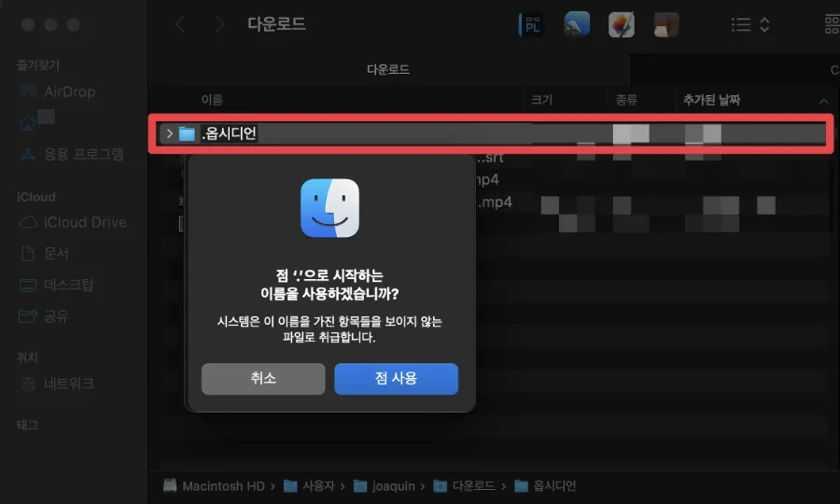Open the blue app icon next to PL
The height and width of the screenshot is (504, 840).
tap(577, 24)
